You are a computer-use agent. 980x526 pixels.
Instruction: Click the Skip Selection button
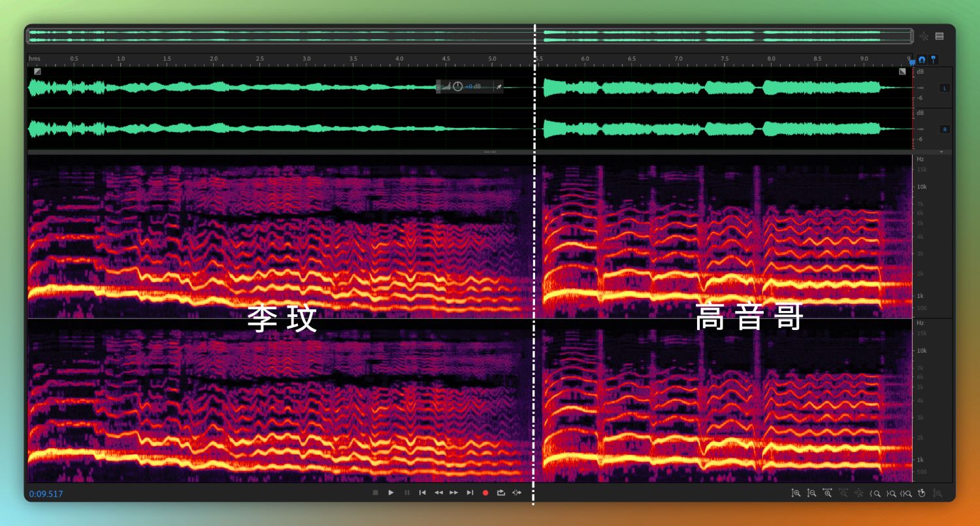point(517,493)
